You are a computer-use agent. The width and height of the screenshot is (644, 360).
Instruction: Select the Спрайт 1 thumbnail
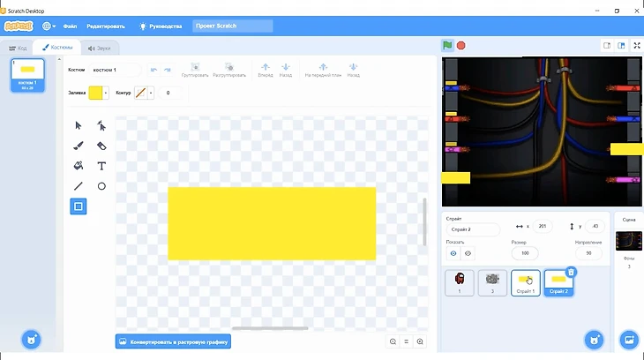pyautogui.click(x=525, y=282)
